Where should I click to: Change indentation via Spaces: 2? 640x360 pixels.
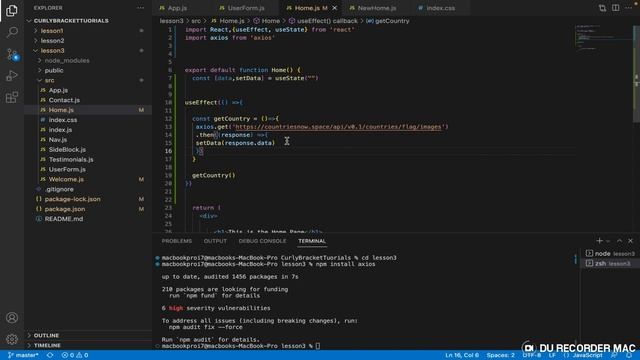click(500, 355)
